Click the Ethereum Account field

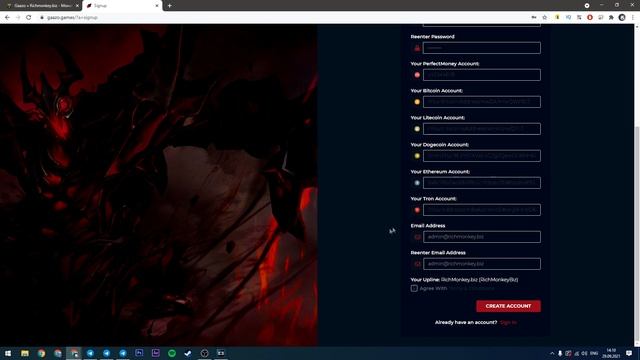482,182
